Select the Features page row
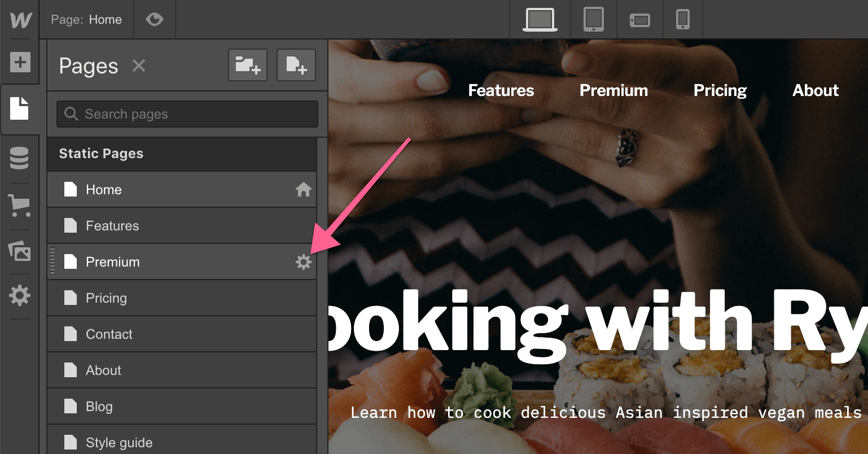 coord(182,226)
